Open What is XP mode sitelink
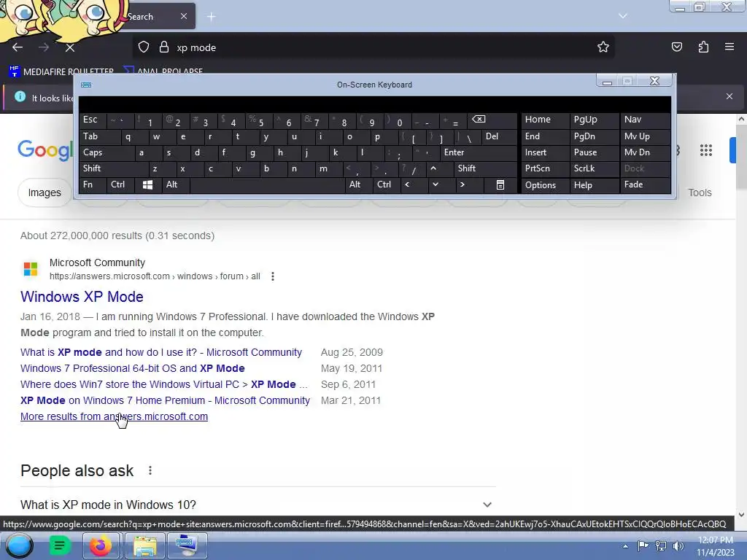The image size is (747, 560). [161, 352]
